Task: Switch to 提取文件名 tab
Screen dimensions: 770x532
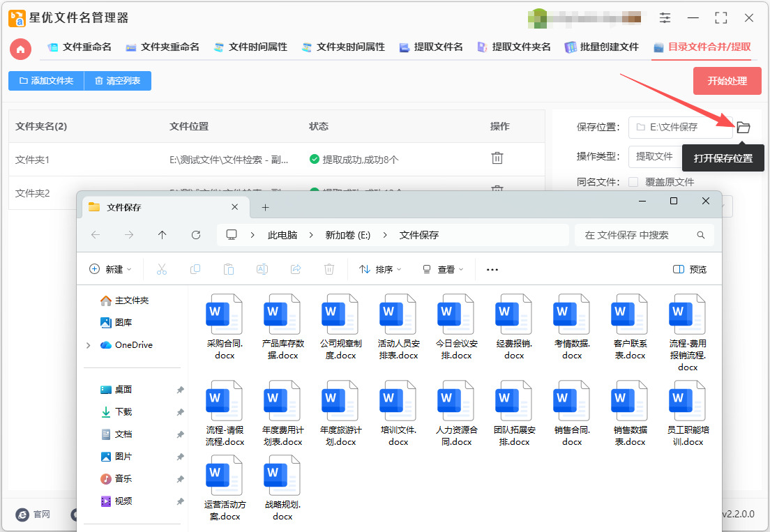Action: [x=430, y=47]
